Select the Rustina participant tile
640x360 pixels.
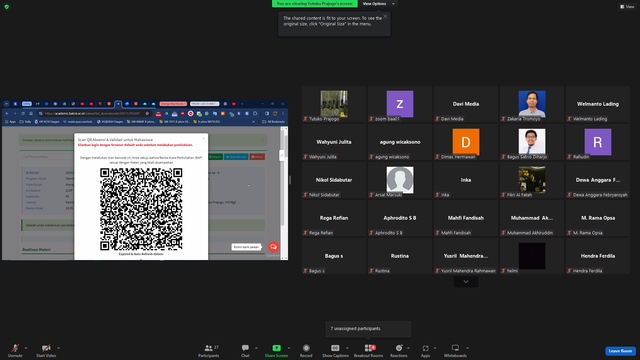(400, 256)
